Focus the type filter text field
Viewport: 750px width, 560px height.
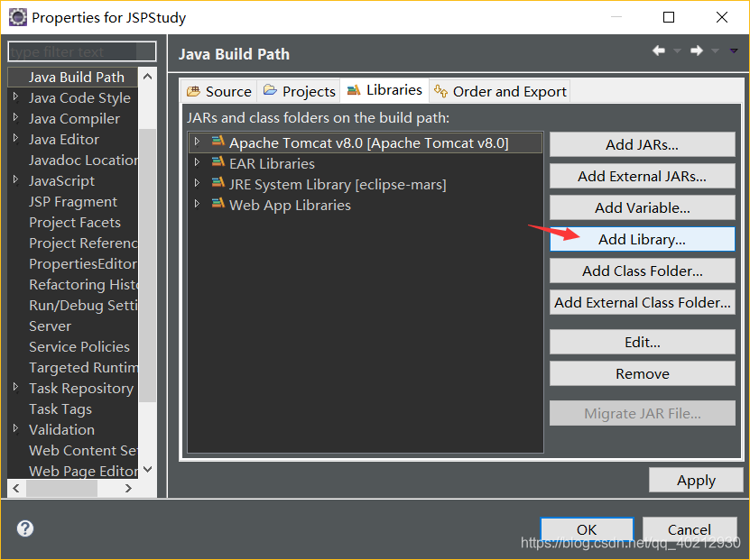point(82,51)
